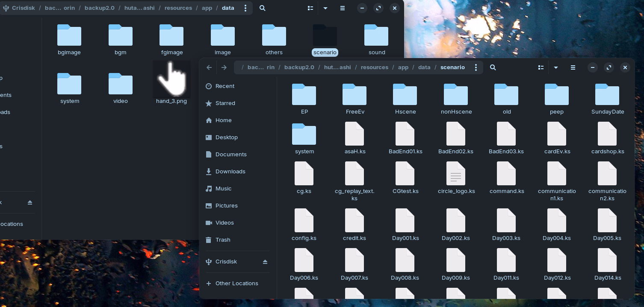
Task: Select Downloads in the sidebar
Action: coord(230,172)
